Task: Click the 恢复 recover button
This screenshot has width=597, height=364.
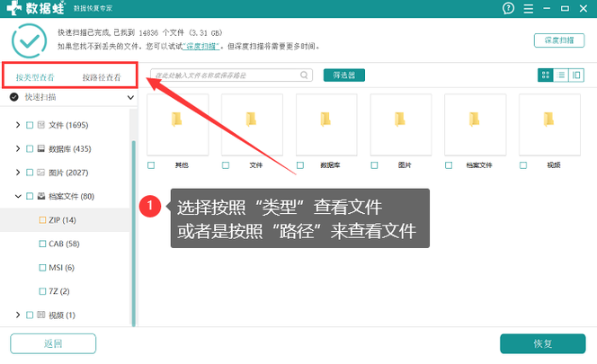Action: pos(542,343)
